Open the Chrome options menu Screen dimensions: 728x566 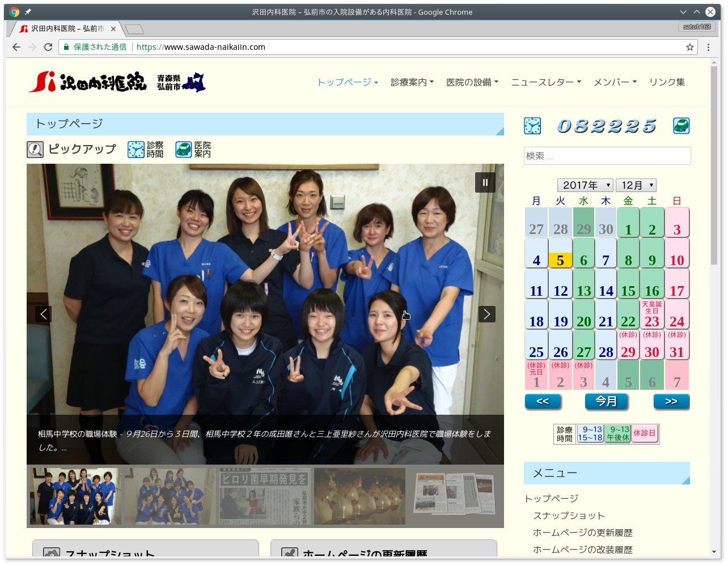point(708,47)
